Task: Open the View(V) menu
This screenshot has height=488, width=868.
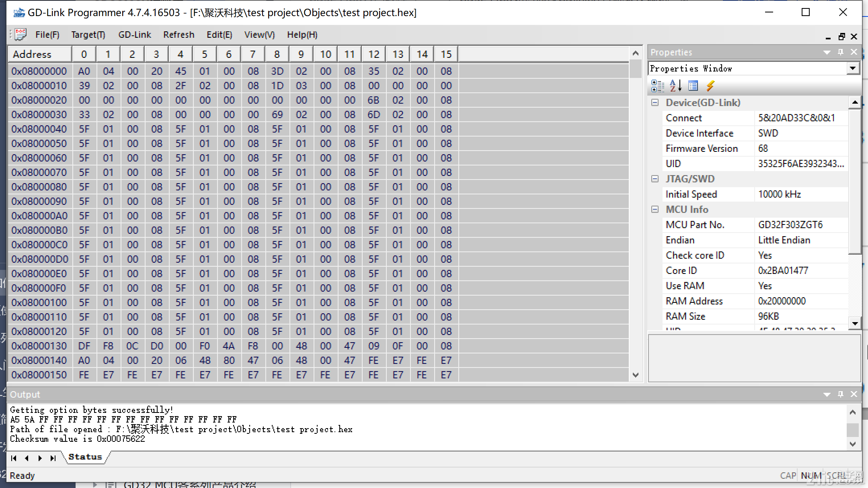Action: [x=259, y=35]
